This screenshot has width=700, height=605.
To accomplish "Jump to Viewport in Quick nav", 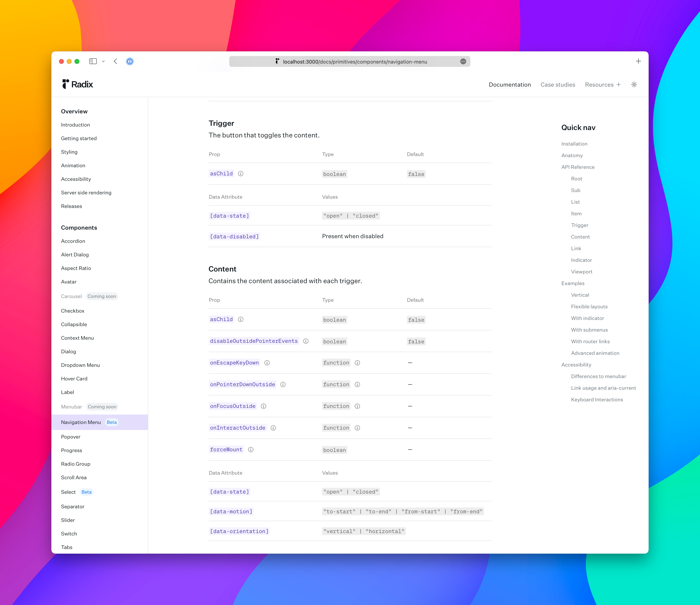I will coord(581,272).
